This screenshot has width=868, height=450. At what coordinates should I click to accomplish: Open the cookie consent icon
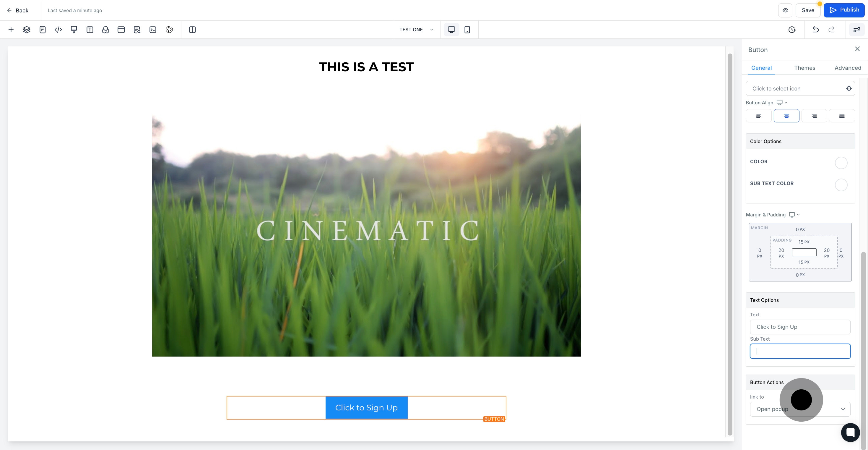pyautogui.click(x=169, y=30)
